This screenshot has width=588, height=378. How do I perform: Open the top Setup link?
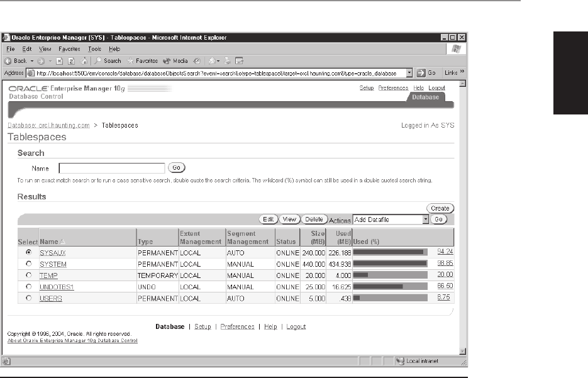pyautogui.click(x=367, y=88)
